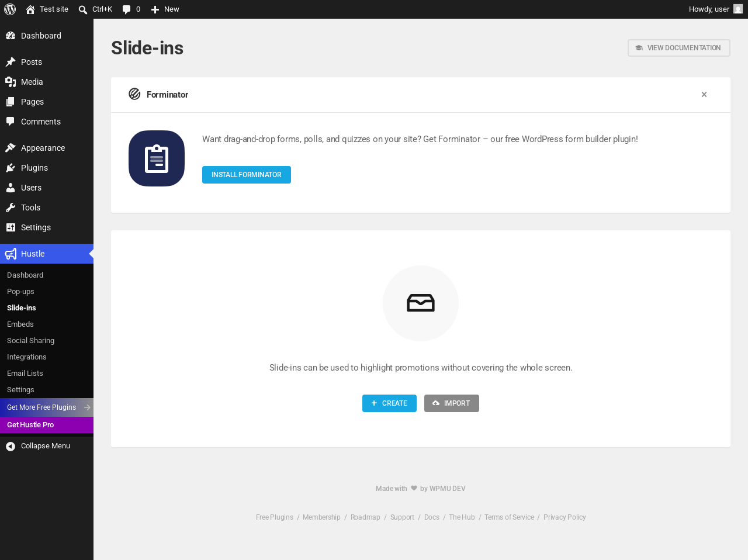Click the Appearance paintbrush icon
The width and height of the screenshot is (748, 560).
[x=11, y=148]
